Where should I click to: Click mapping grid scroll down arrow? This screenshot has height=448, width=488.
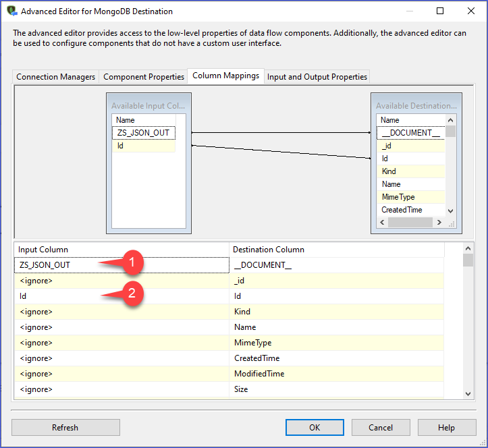pyautogui.click(x=468, y=393)
